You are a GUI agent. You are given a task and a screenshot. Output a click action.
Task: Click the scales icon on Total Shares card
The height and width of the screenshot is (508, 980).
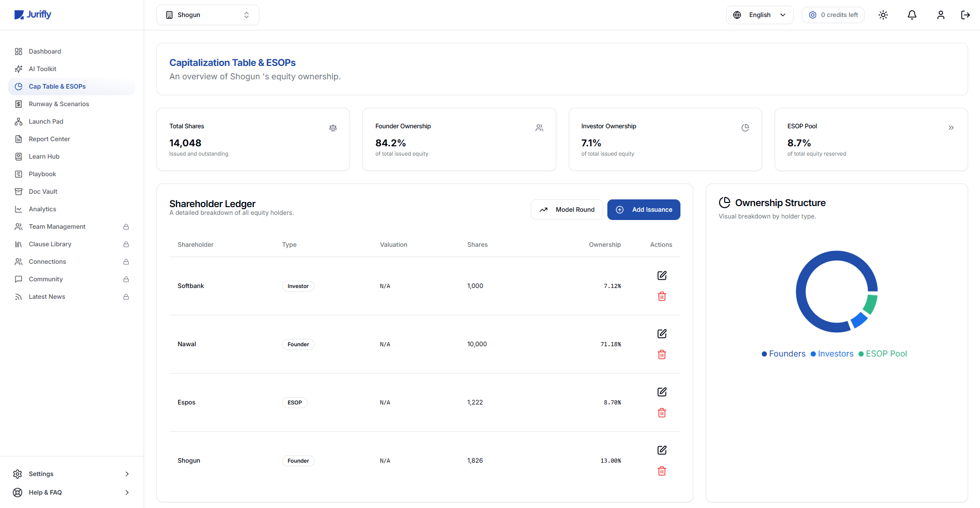click(333, 128)
